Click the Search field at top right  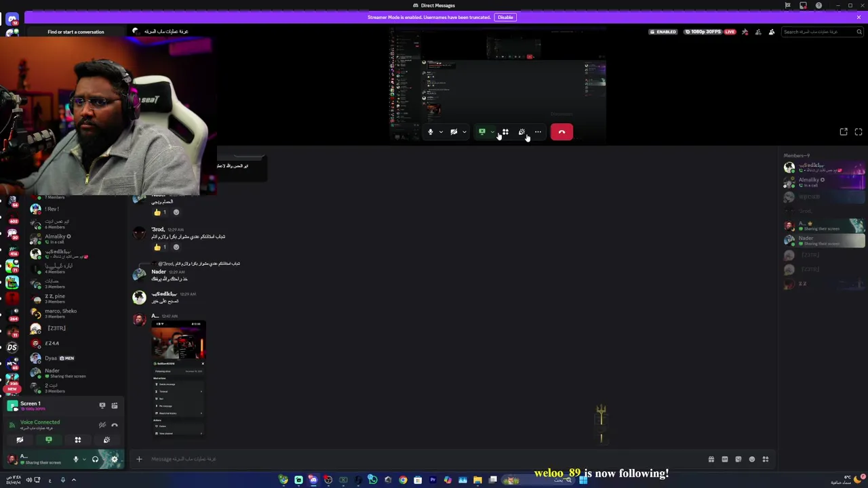[822, 32]
